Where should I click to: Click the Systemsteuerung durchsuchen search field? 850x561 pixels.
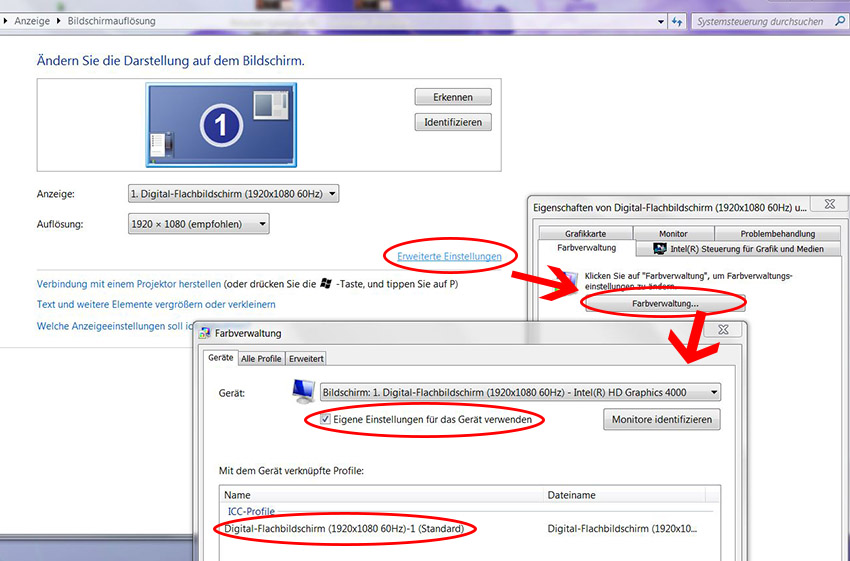[x=758, y=21]
